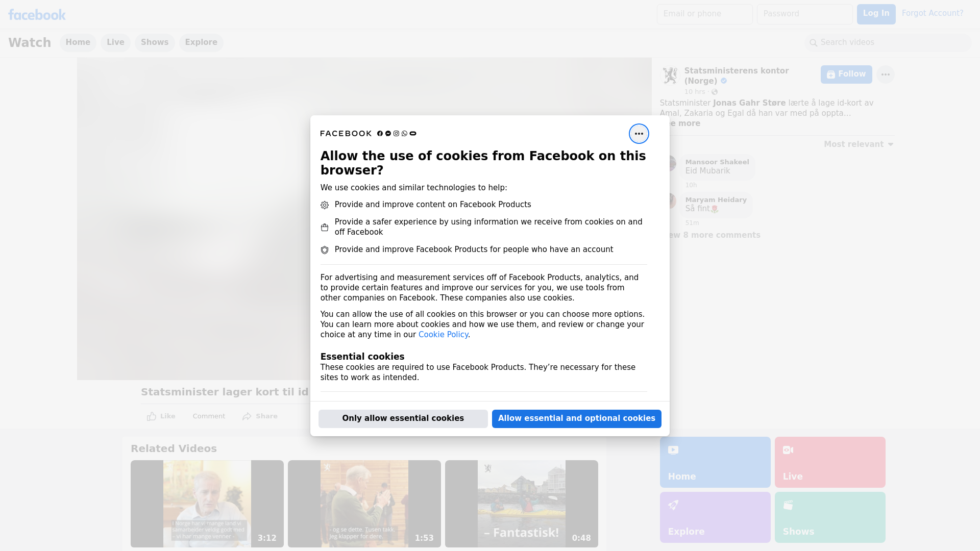Click the Email or phone field

pos(704,14)
